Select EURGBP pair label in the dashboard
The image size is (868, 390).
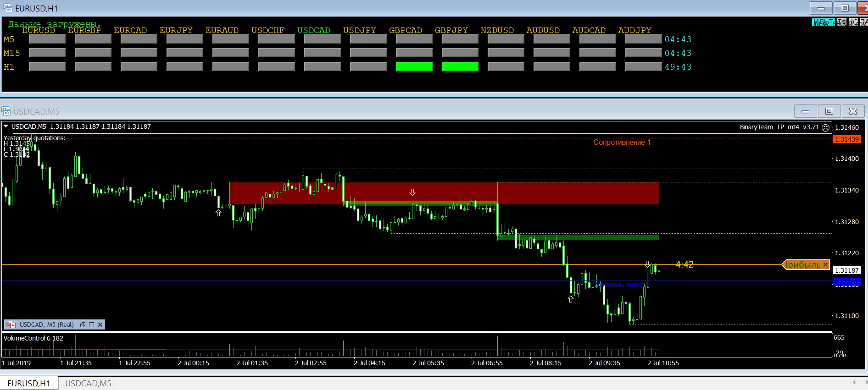coord(84,30)
